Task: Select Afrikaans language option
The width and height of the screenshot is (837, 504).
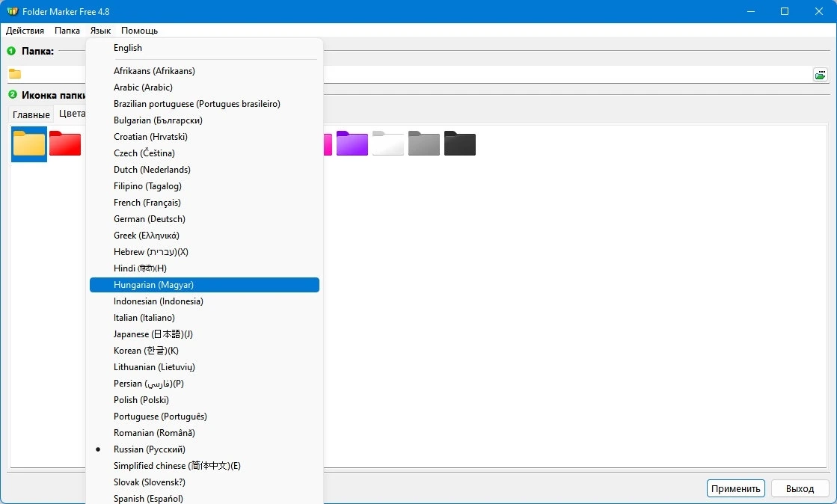Action: pyautogui.click(x=204, y=70)
